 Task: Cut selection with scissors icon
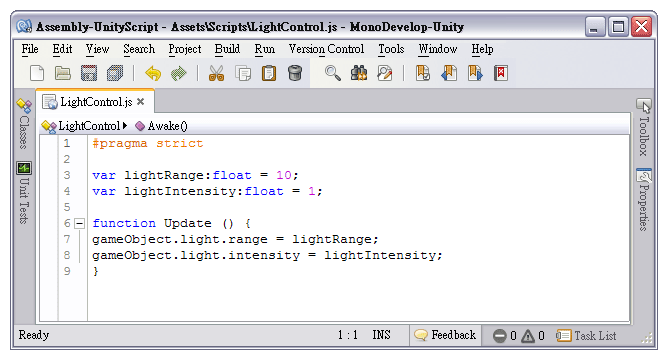(216, 73)
